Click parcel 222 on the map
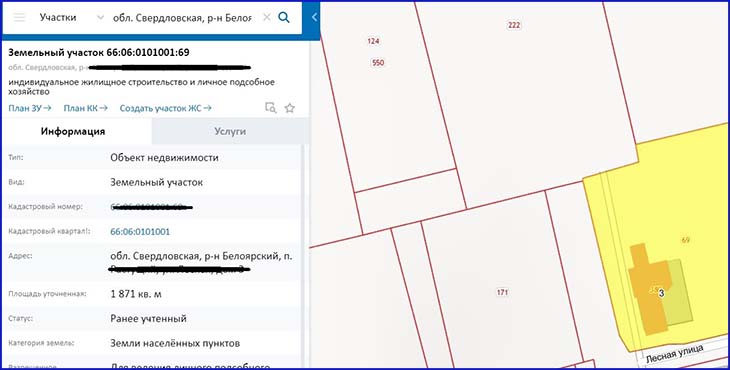 514,25
